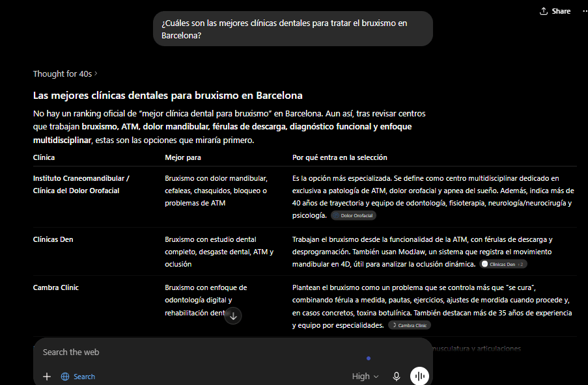The image size is (588, 385).
Task: Select the user question bubble text
Action: click(x=285, y=29)
